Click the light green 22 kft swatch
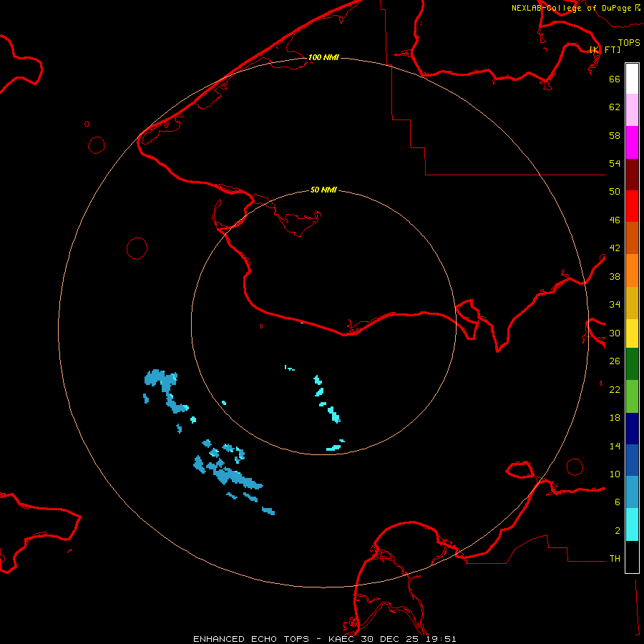Screen dimensions: 644x644 (x=632, y=396)
